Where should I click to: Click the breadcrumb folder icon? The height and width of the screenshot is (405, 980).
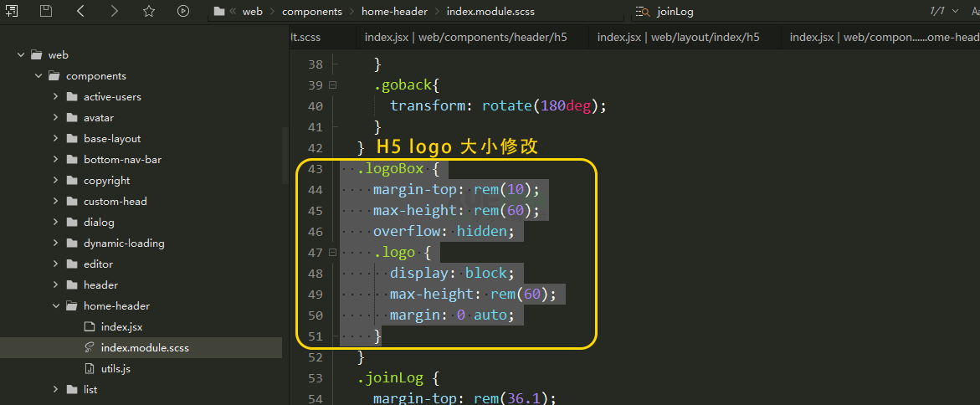point(218,11)
